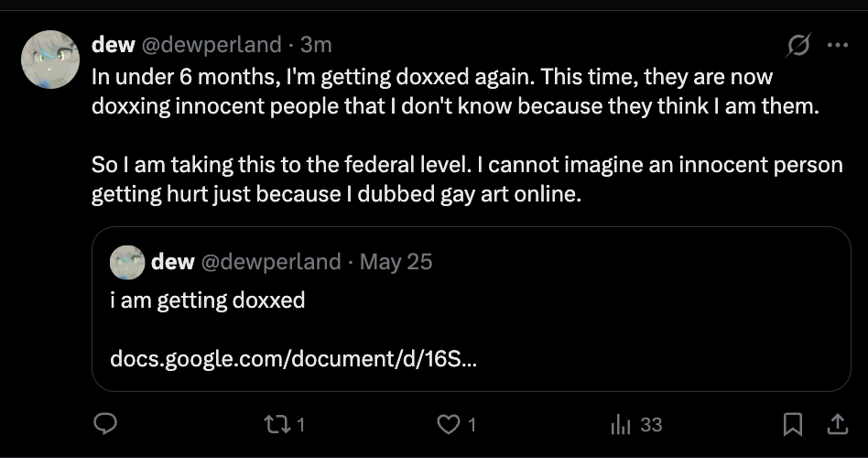Open the docs.google.com document link
This screenshot has height=458, width=868.
[293, 358]
